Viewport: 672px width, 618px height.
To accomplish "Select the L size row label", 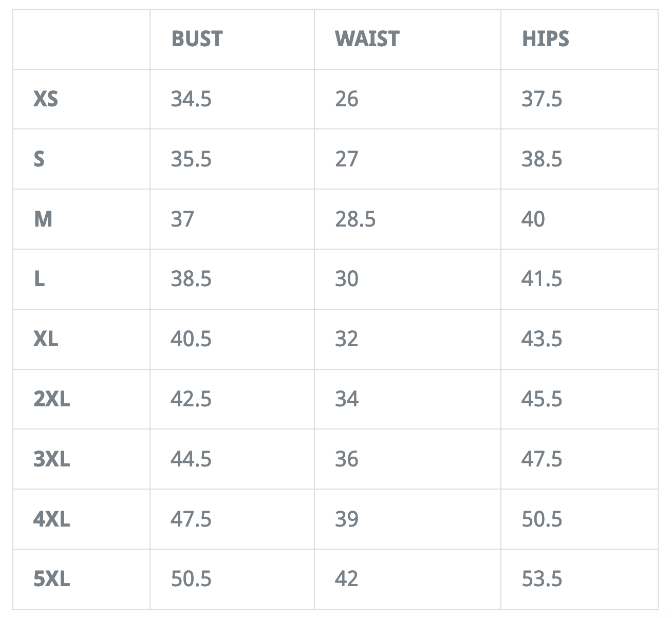I will pyautogui.click(x=39, y=279).
